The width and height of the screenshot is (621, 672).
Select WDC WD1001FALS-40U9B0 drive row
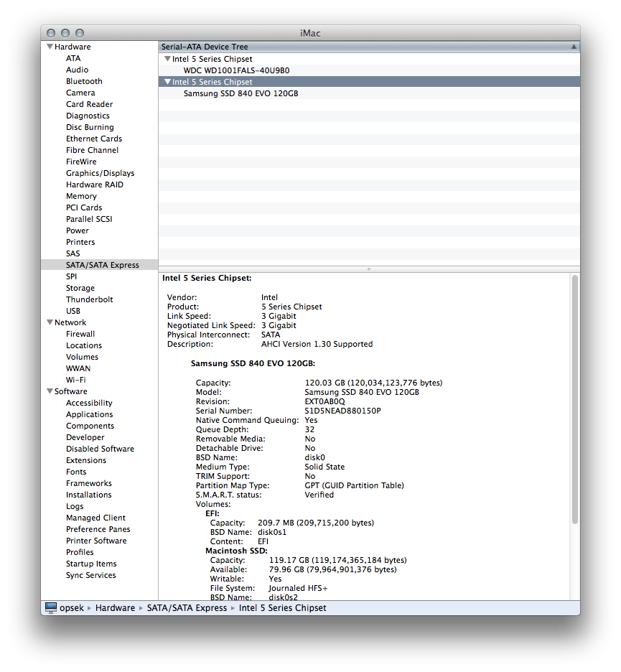click(x=369, y=70)
